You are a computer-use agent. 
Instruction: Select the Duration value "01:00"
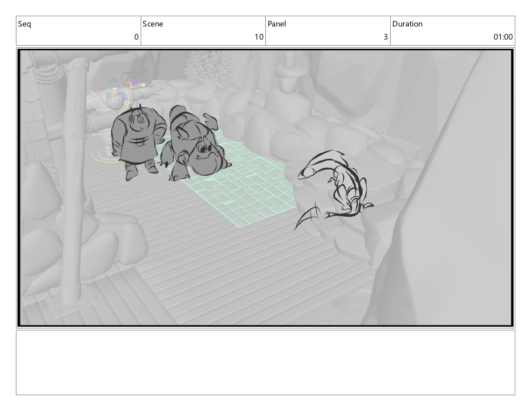pos(503,37)
